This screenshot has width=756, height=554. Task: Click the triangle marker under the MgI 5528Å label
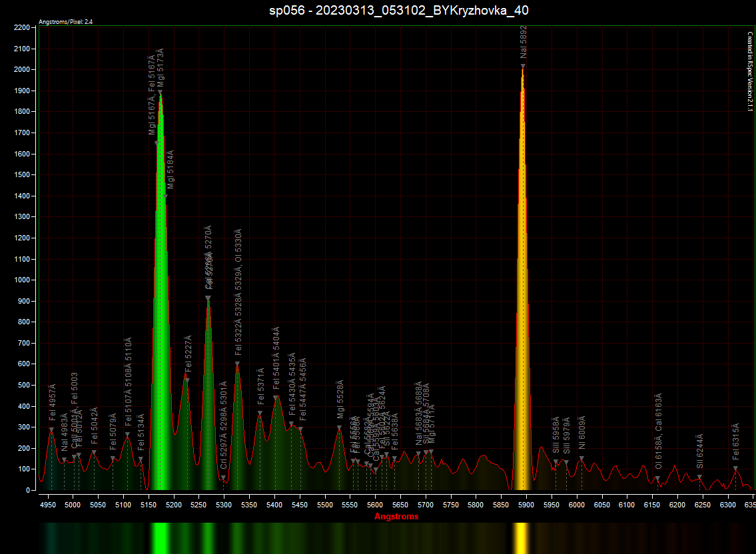340,427
